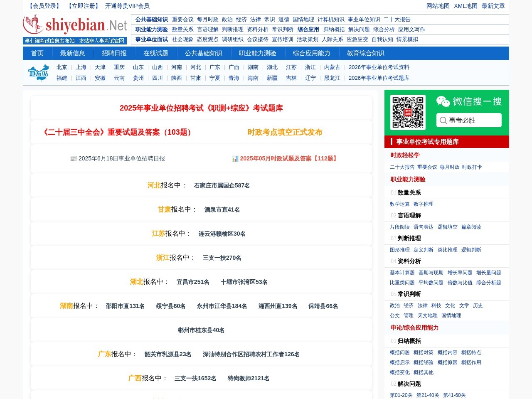This screenshot has height=399, width=532.
Task: Click the 申论/综合应用能力 sidebar heading
Action: click(x=414, y=328)
